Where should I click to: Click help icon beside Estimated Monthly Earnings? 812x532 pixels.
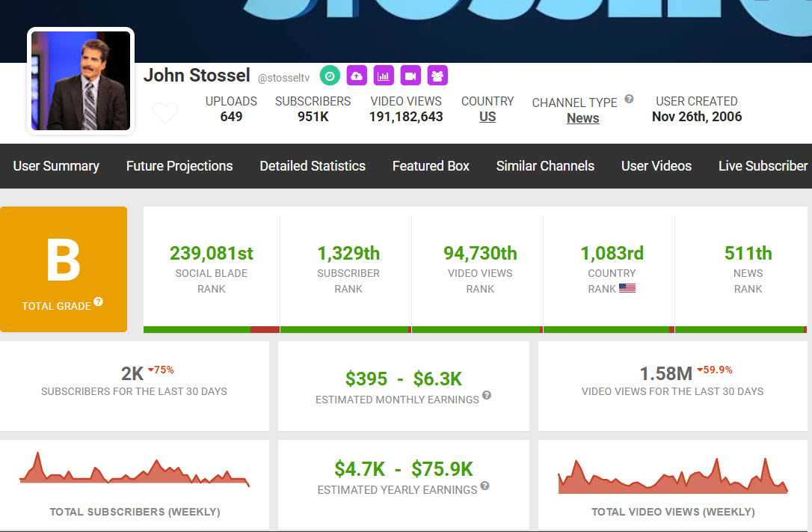487,395
